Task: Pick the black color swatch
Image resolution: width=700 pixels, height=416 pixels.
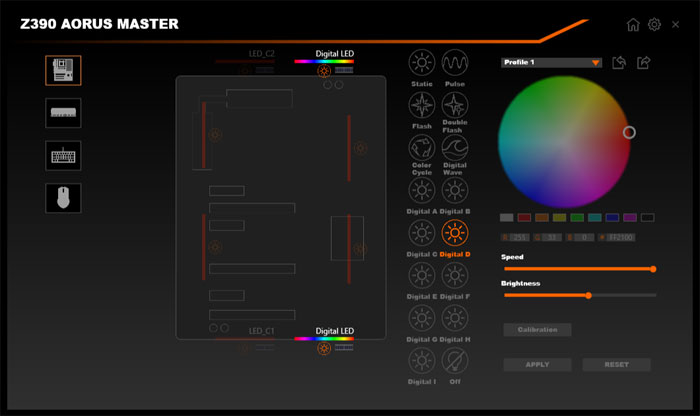Action: (647, 217)
